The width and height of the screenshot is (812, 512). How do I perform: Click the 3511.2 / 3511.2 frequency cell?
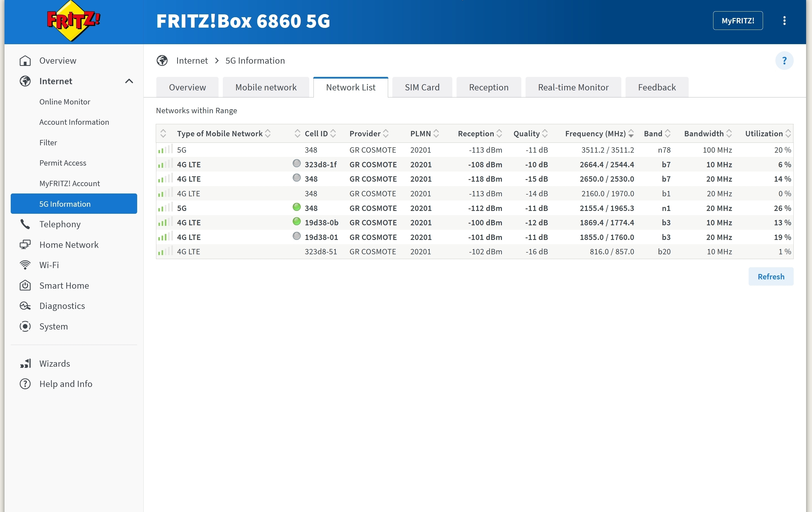(x=608, y=150)
